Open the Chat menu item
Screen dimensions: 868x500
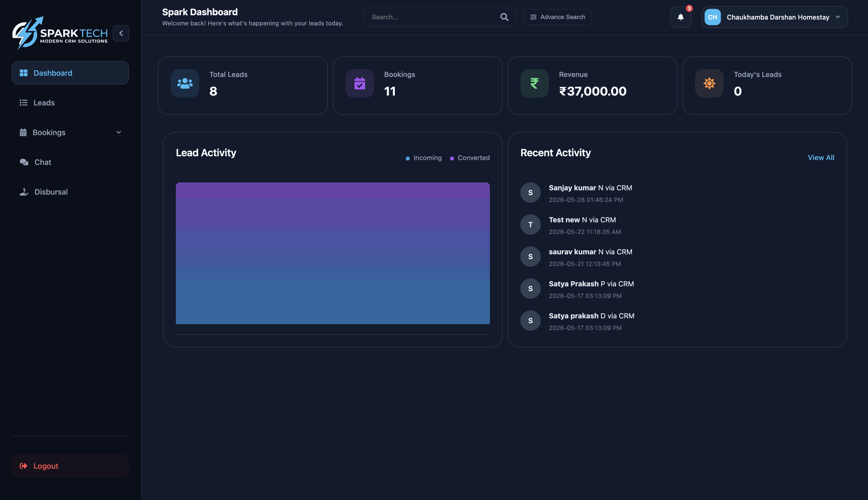pos(70,162)
